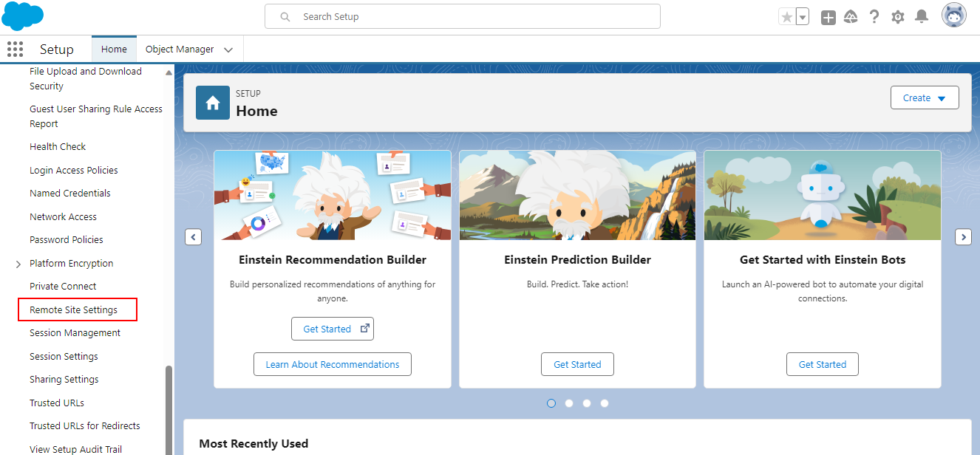
Task: Select the first carousel page indicator
Action: (551, 403)
